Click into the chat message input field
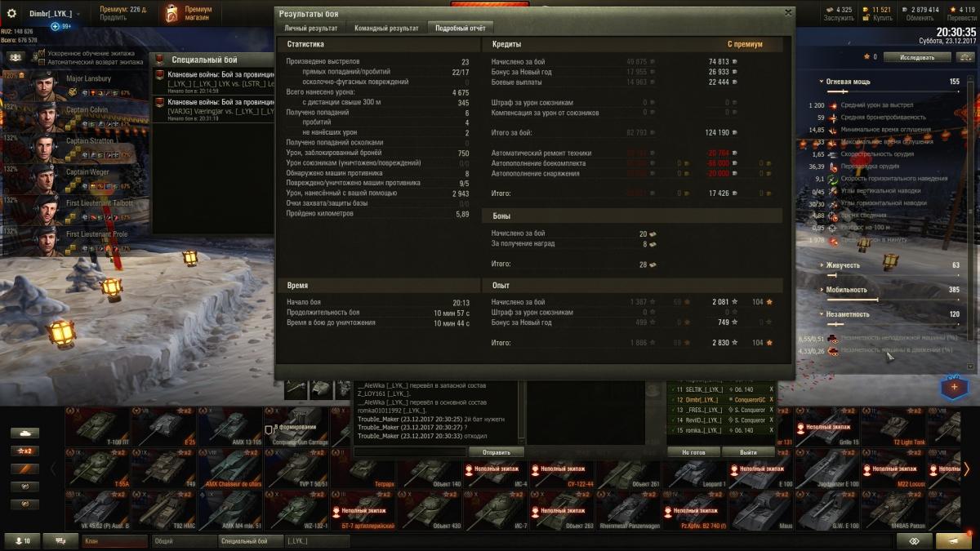 point(411,451)
